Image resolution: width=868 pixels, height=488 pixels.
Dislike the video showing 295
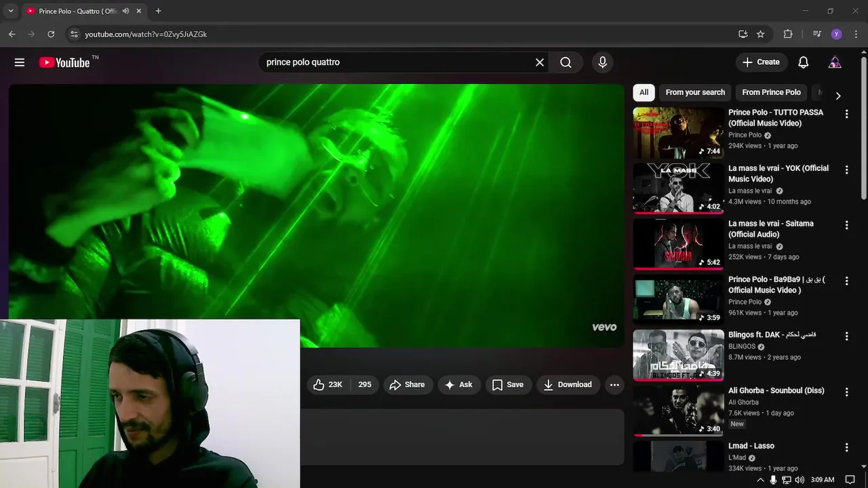365,384
